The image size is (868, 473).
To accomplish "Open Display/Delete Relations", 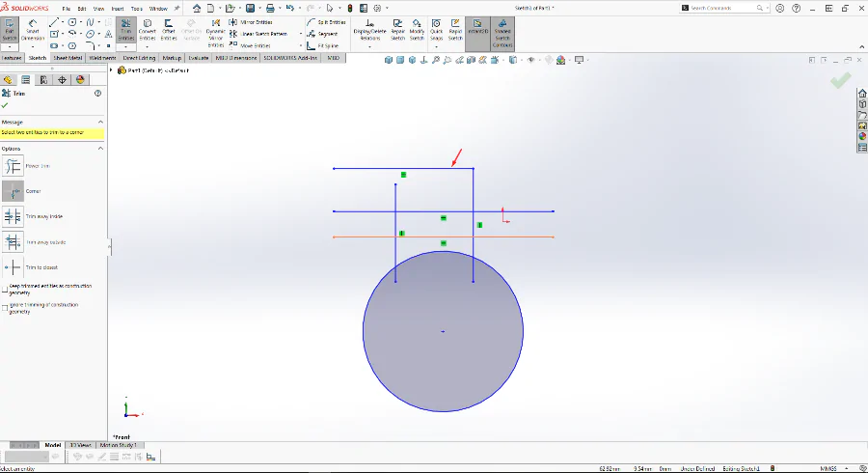I will 369,30.
